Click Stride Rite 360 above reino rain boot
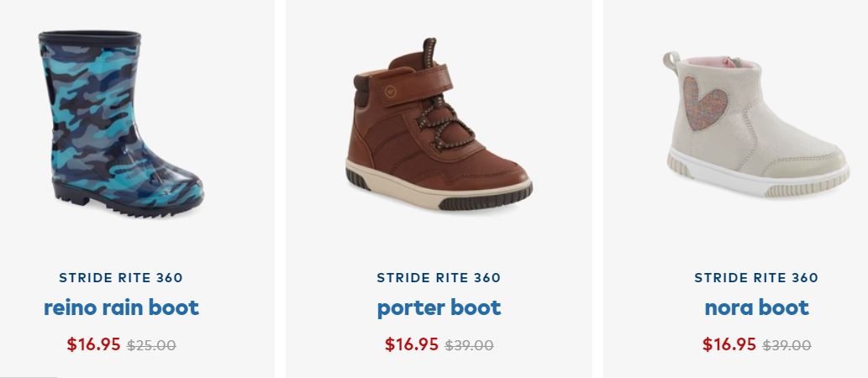The image size is (868, 378). 121,277
